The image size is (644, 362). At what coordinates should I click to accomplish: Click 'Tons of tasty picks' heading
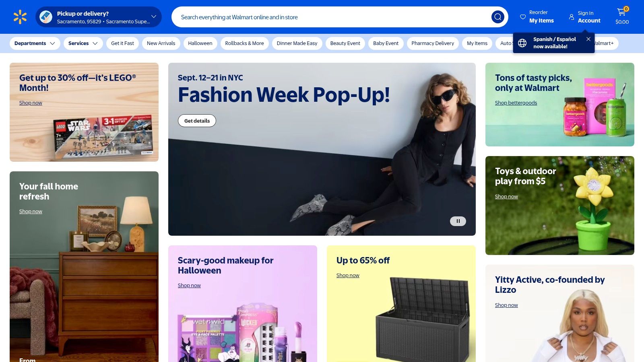coord(533,83)
